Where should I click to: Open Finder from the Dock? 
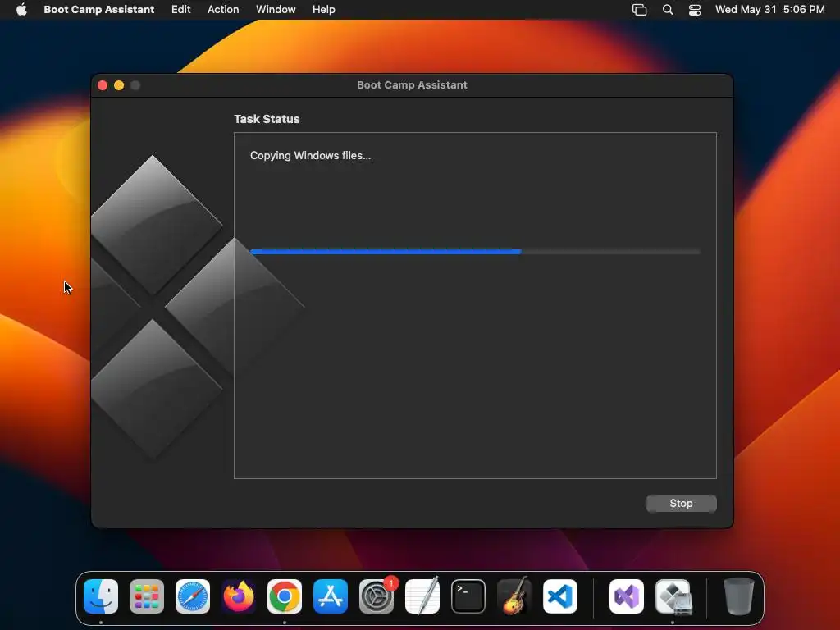(x=101, y=596)
